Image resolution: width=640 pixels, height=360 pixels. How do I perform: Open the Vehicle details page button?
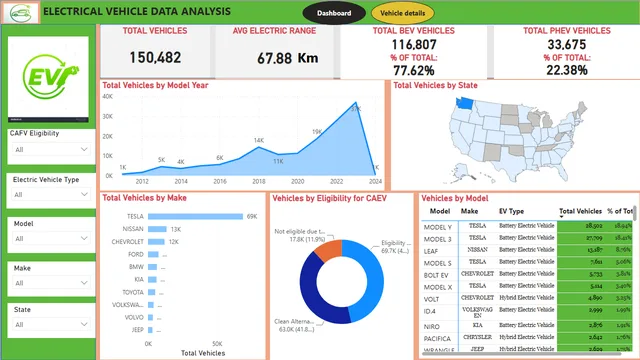tap(402, 13)
